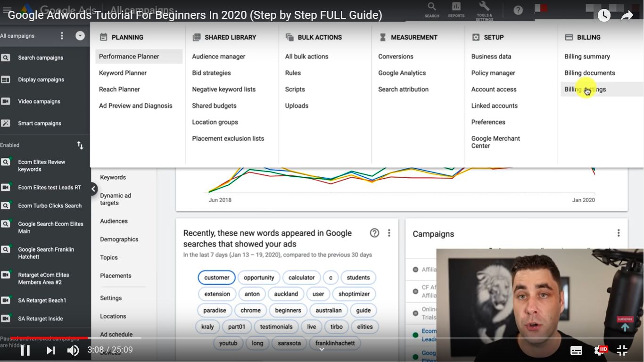Open YouTube player settings gear
The width and height of the screenshot is (644, 362).
pyautogui.click(x=600, y=350)
